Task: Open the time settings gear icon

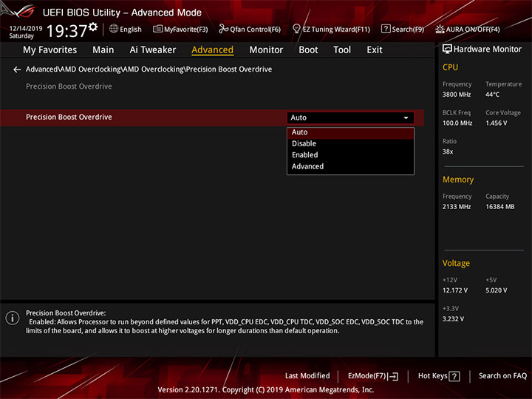Action: point(93,27)
